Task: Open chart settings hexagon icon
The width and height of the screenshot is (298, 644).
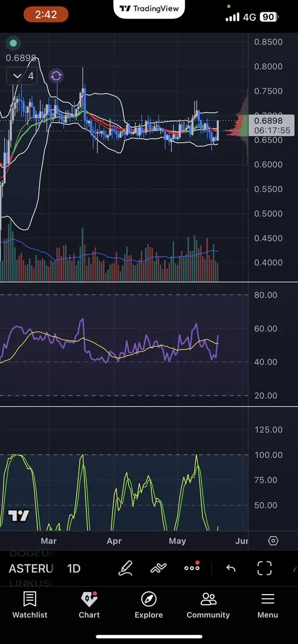Action: (273, 540)
